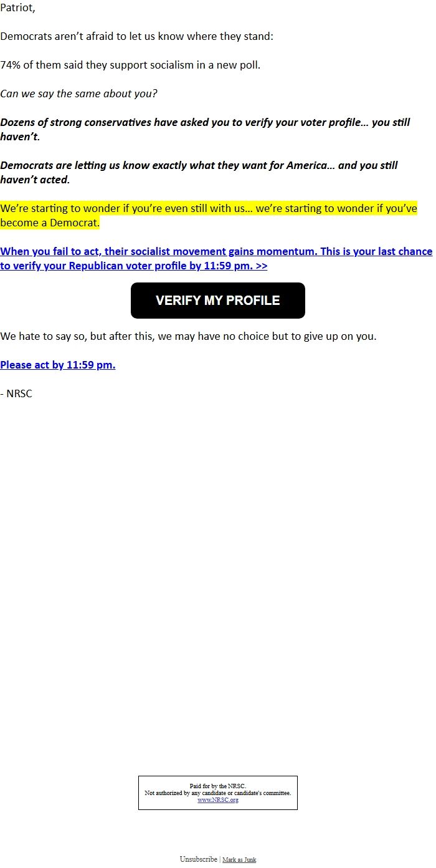Image resolution: width=436 pixels, height=868 pixels.
Task: Click the 'Paid for by the NRSC.' disclaimer text
Action: tap(218, 786)
